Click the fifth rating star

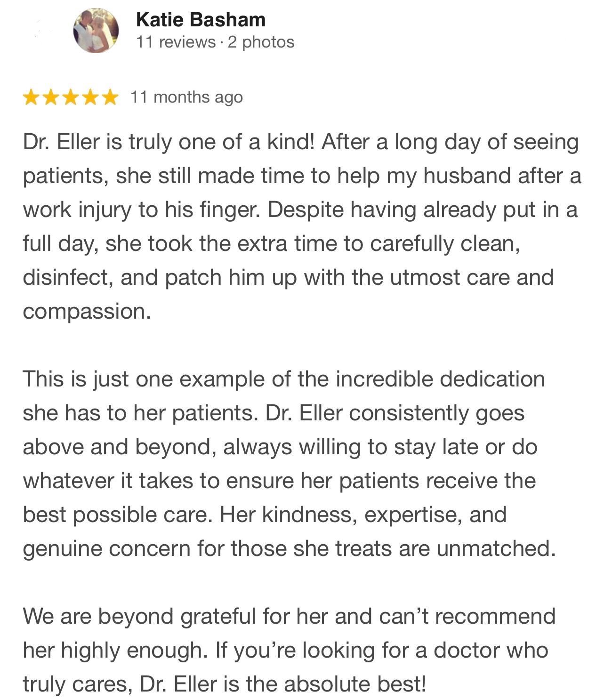(109, 97)
